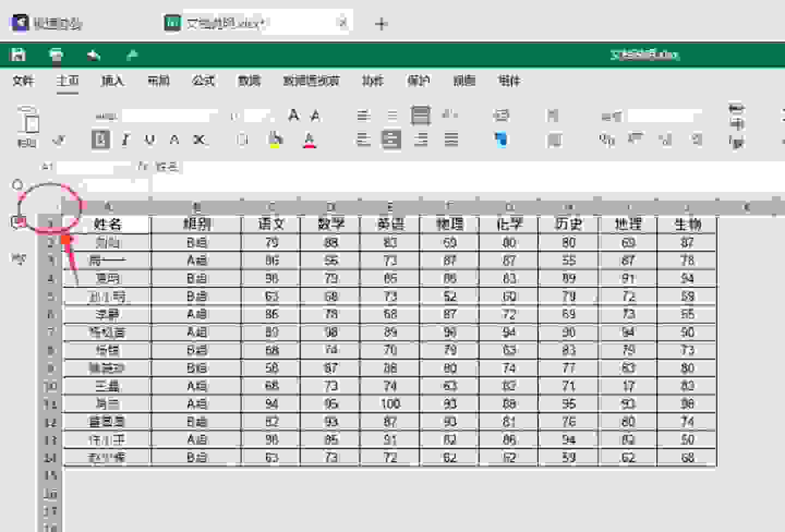This screenshot has width=785, height=532.
Task: Toggle align top vertical alignment
Action: 363,115
